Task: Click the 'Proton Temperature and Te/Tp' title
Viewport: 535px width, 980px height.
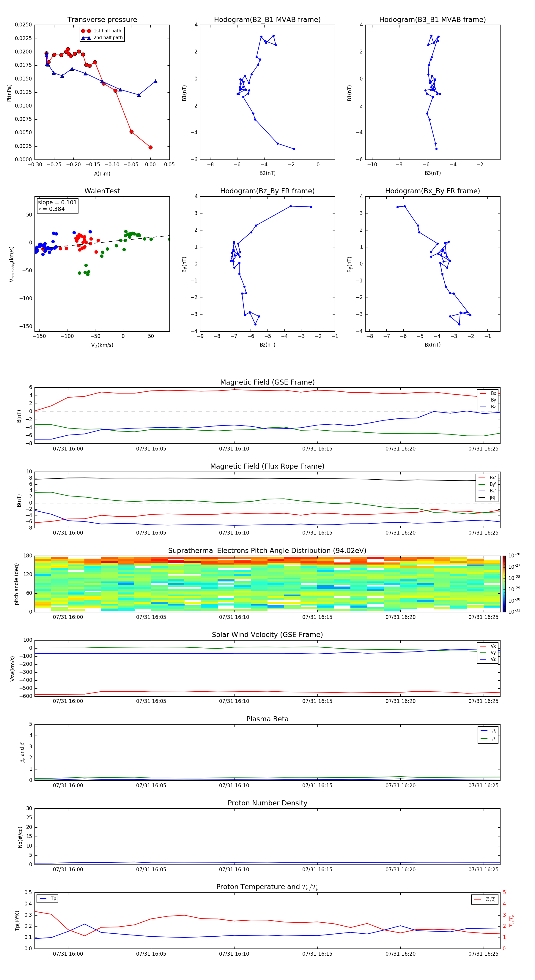Action: 267,887
